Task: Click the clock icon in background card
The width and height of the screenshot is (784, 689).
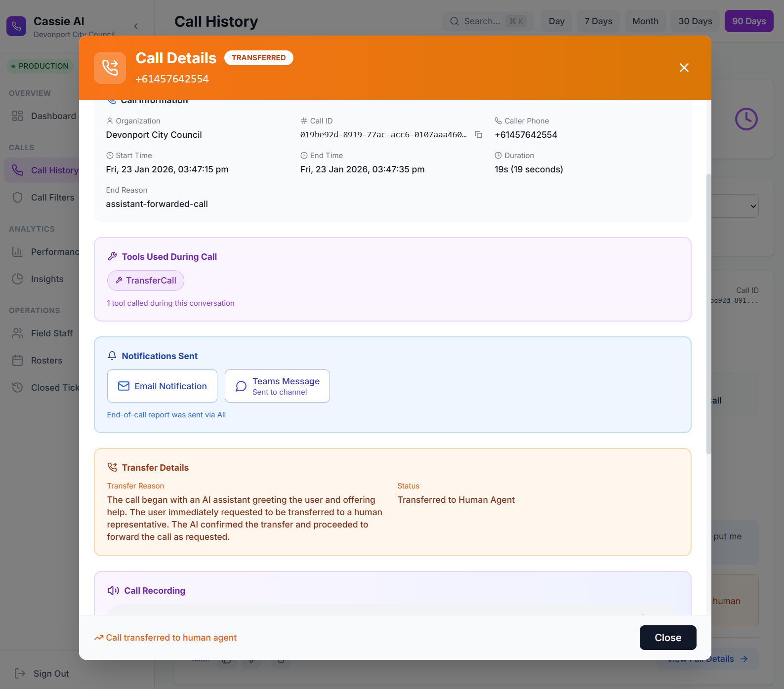Action: [x=746, y=119]
